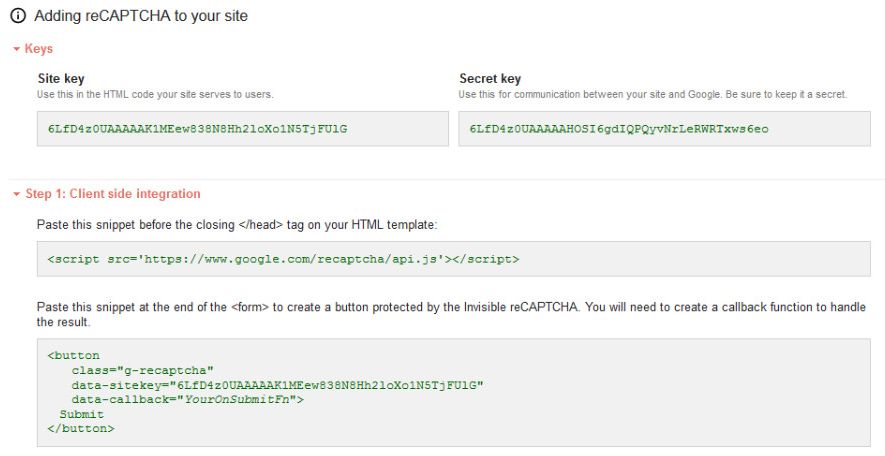The width and height of the screenshot is (885, 456).
Task: Click the Site key HTML usage description
Action: tap(155, 94)
